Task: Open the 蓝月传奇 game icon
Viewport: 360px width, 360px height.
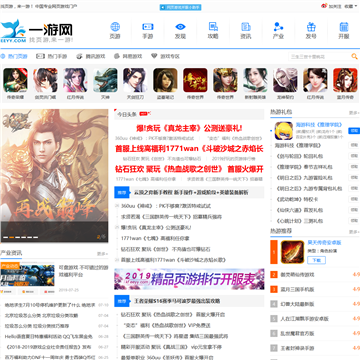Action: (x=345, y=80)
